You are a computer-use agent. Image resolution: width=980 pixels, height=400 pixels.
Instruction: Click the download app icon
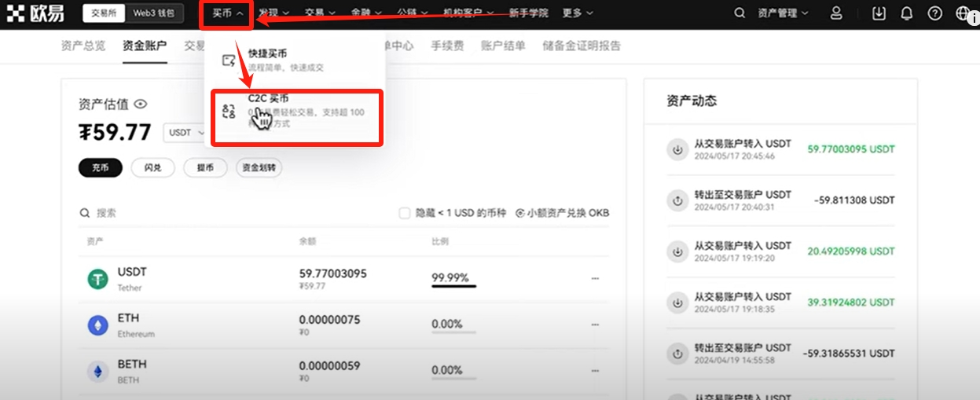point(879,13)
